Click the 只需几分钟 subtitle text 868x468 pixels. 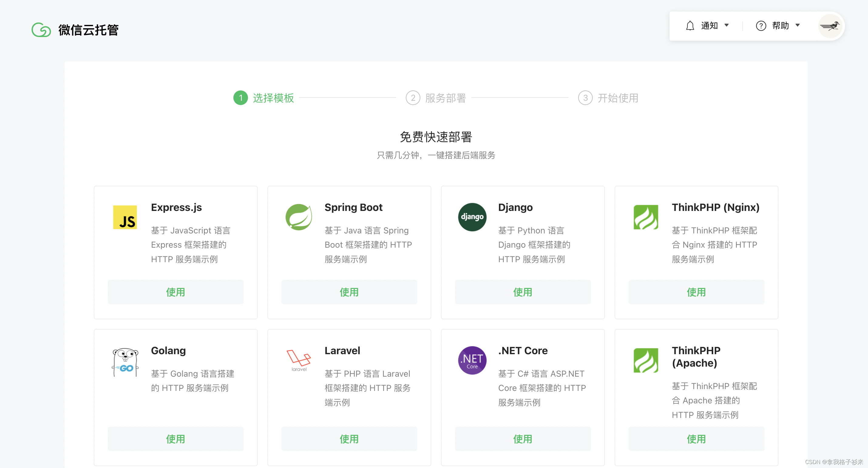(436, 155)
